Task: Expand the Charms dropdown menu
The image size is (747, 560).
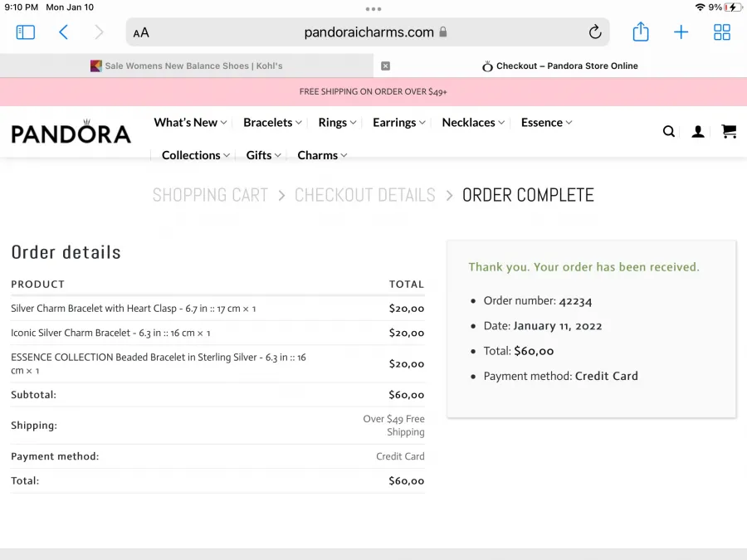Action: tap(322, 155)
